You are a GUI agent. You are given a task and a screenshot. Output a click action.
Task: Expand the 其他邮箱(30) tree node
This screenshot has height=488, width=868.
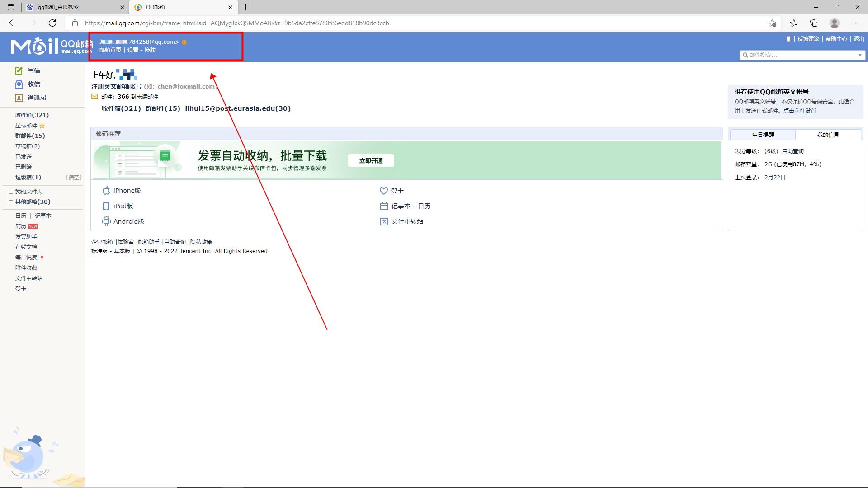(x=11, y=202)
